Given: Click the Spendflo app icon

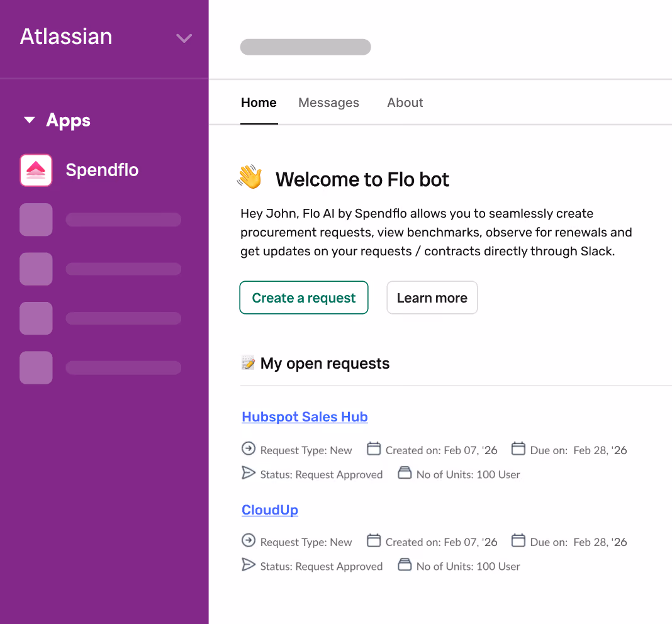Looking at the screenshot, I should coord(36,170).
